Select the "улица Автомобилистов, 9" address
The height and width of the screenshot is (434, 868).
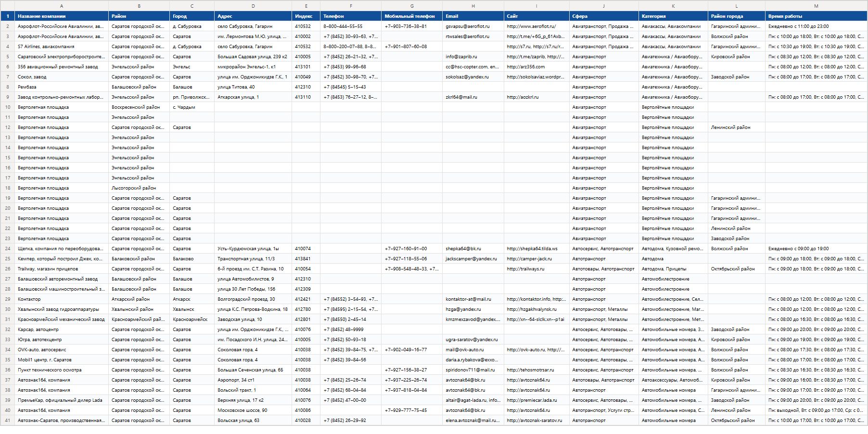click(x=253, y=279)
